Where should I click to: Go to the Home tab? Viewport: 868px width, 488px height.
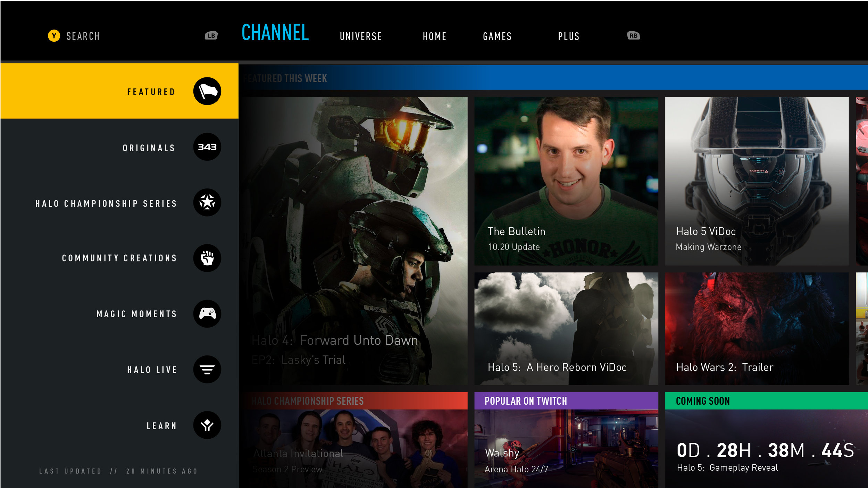[x=434, y=36]
